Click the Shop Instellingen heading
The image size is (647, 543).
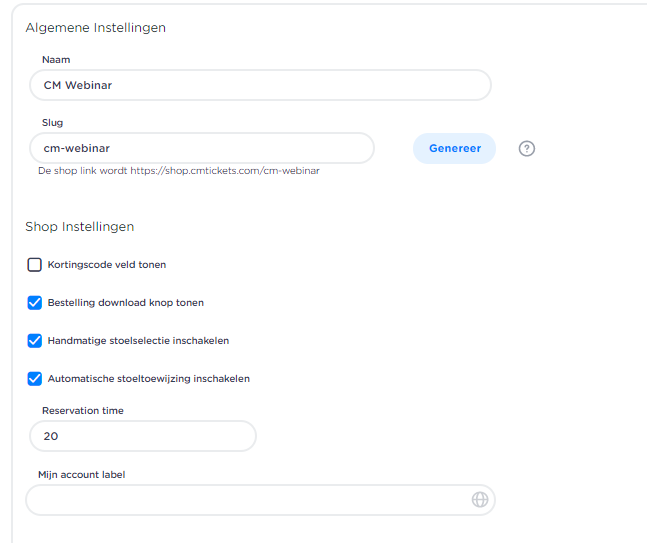pyautogui.click(x=80, y=227)
